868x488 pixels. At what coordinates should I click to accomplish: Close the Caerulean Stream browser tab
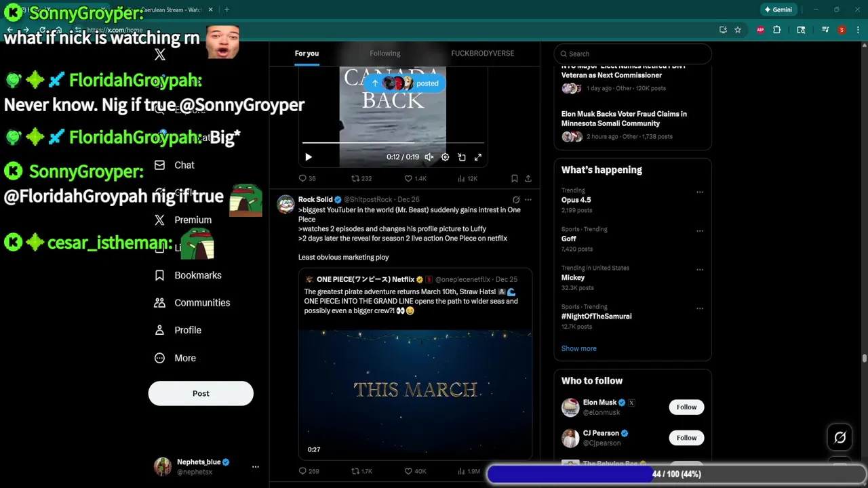click(x=210, y=9)
